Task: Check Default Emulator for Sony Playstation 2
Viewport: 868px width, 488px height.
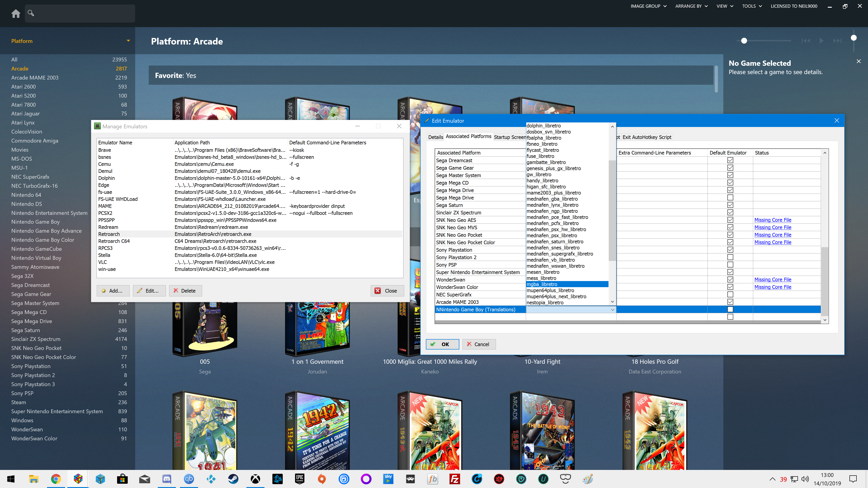Action: point(730,257)
